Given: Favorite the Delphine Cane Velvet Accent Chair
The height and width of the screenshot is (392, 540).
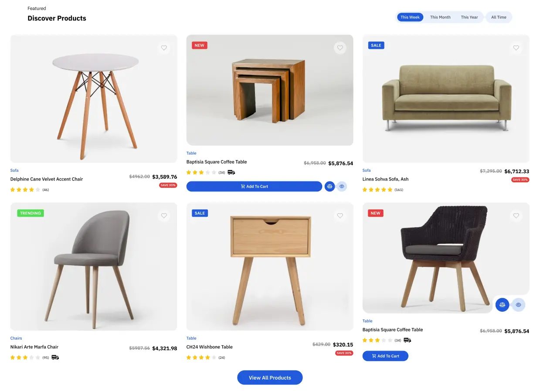Looking at the screenshot, I should click(x=164, y=48).
